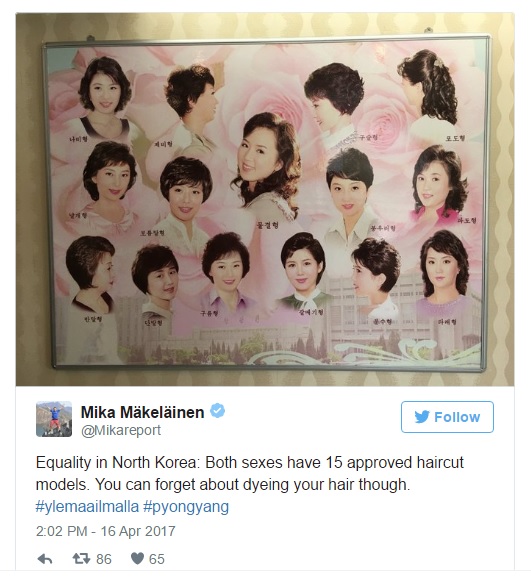The width and height of the screenshot is (531, 577).
Task: Open Mika Mäkeläinen's profile avatar
Action: (54, 419)
